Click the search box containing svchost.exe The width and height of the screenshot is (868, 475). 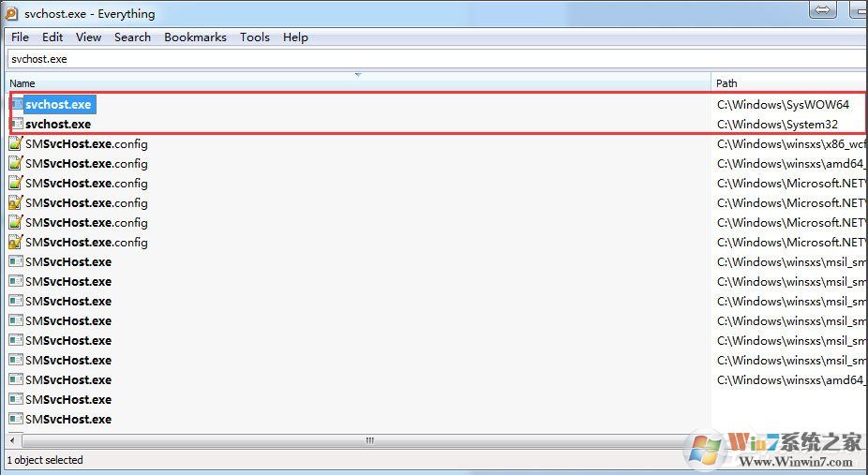click(x=438, y=59)
